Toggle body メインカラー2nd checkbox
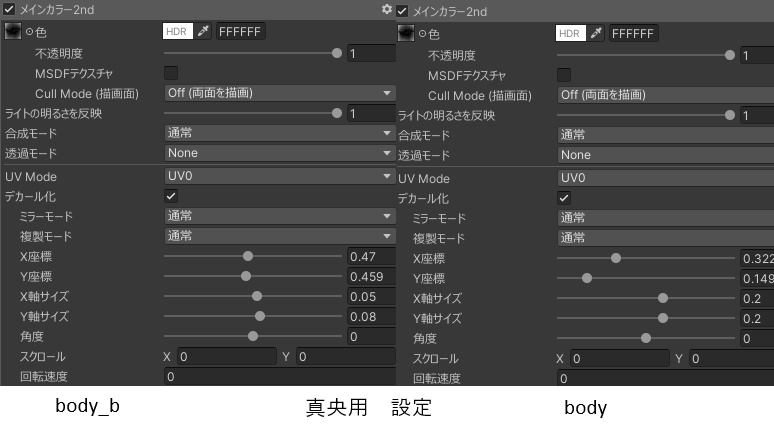Viewport: 774px width, 426px height. pyautogui.click(x=402, y=11)
